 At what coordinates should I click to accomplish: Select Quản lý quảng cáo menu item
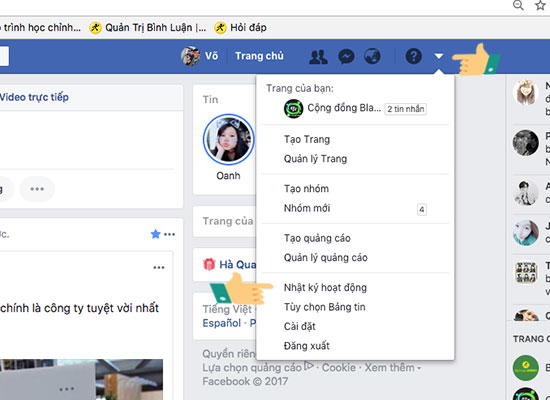[326, 258]
